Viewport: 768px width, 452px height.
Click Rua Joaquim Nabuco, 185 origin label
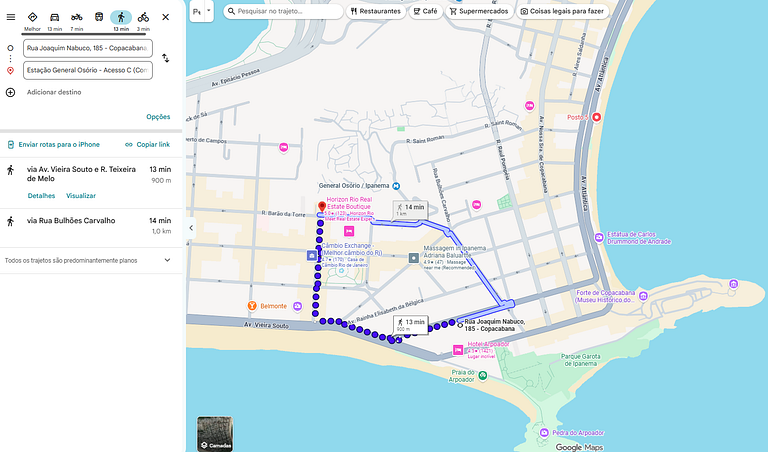click(495, 325)
